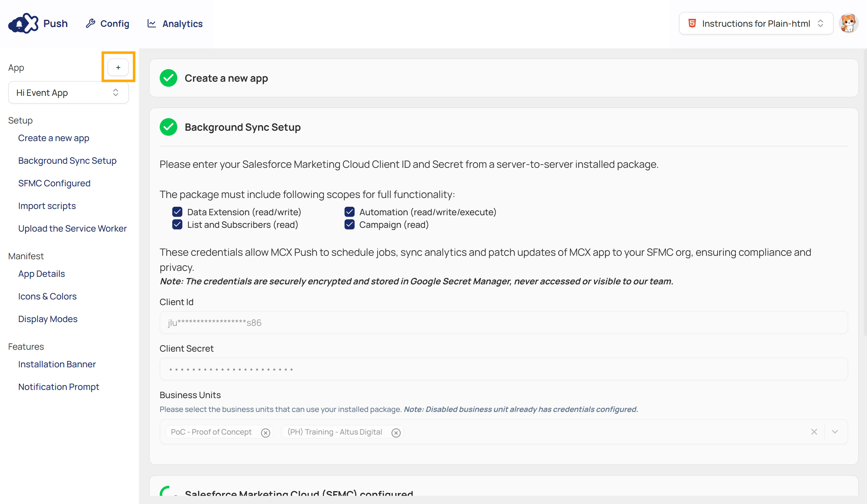Image resolution: width=867 pixels, height=504 pixels.
Task: Open Notification Prompt feature link
Action: [59, 386]
